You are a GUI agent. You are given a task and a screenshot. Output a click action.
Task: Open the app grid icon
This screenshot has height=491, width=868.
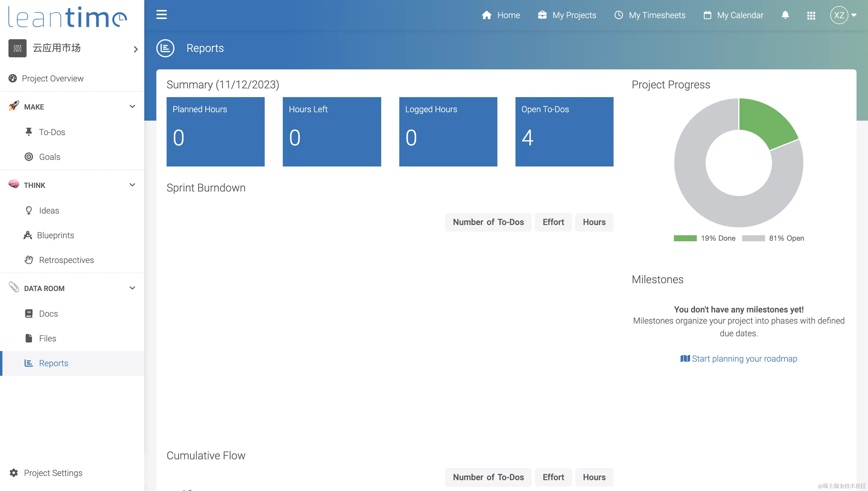(811, 15)
